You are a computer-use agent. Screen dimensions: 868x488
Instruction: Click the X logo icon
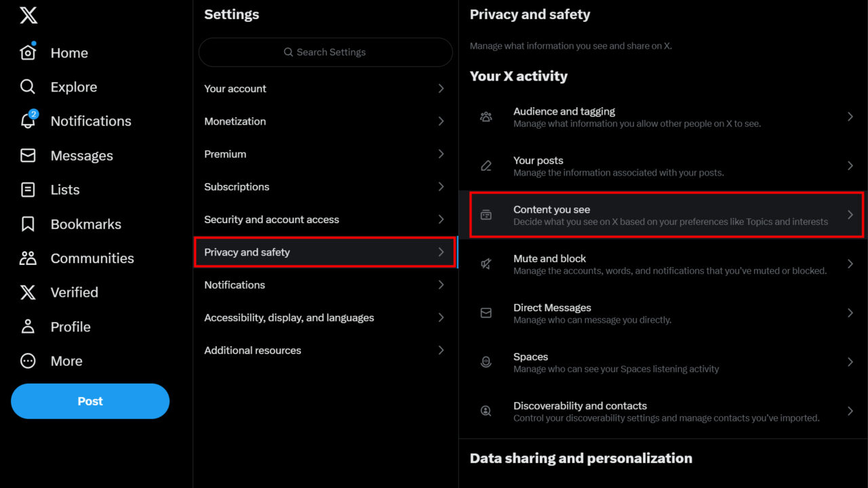click(28, 15)
